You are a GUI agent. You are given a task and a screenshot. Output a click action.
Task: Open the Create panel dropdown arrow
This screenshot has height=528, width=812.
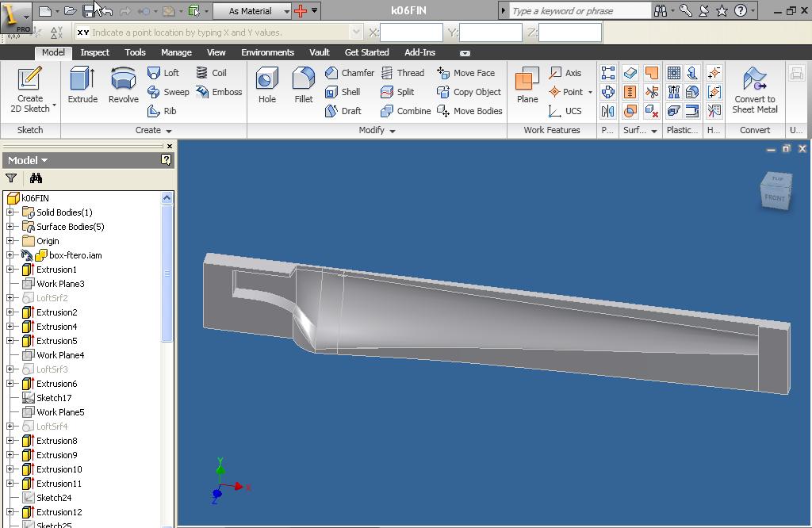169,131
